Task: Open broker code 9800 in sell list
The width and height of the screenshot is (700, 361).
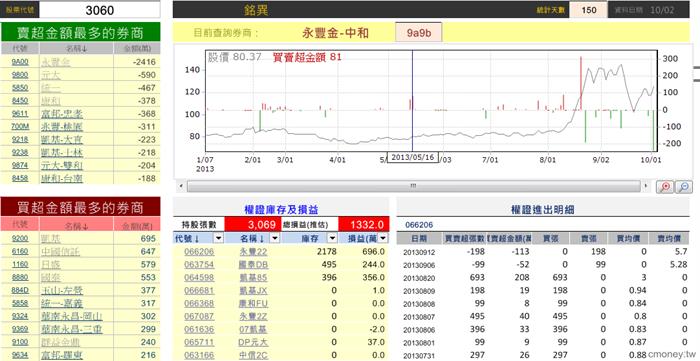Action: 20,75
